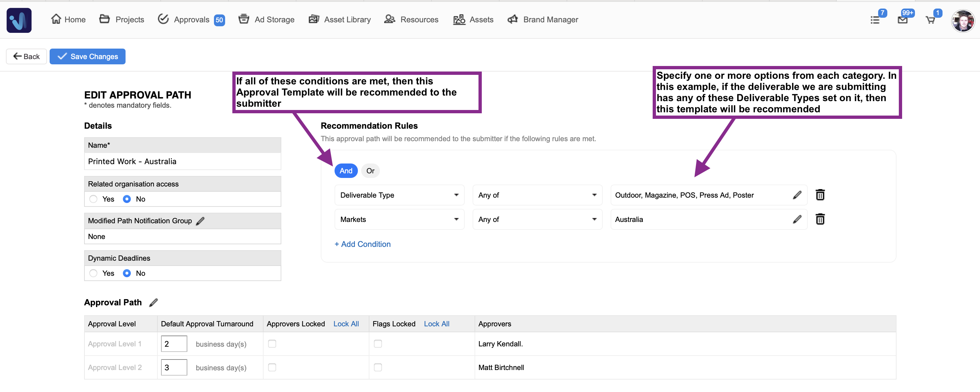Select Yes for Dynamic Deadlines
Viewport: 980px width, 392px height.
[93, 273]
